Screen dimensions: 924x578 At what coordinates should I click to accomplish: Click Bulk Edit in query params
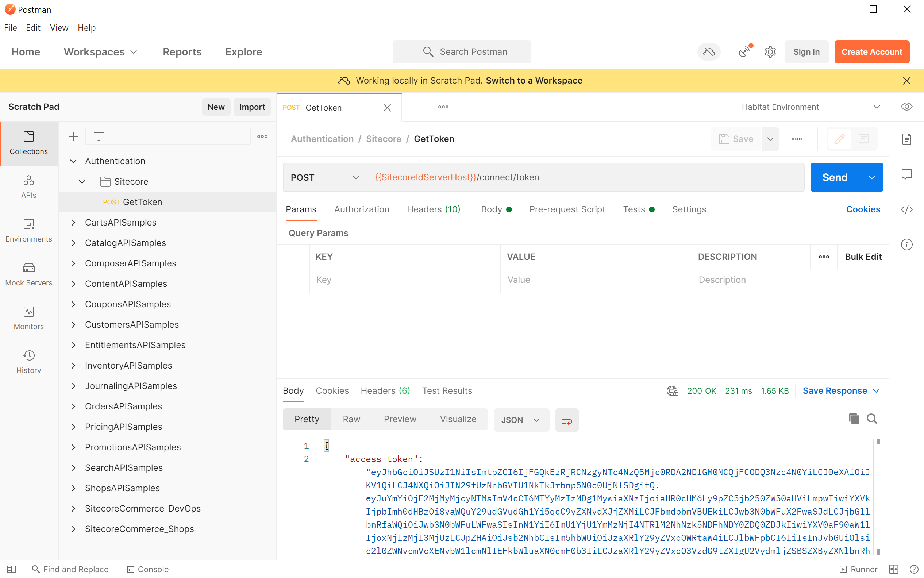coord(863,257)
